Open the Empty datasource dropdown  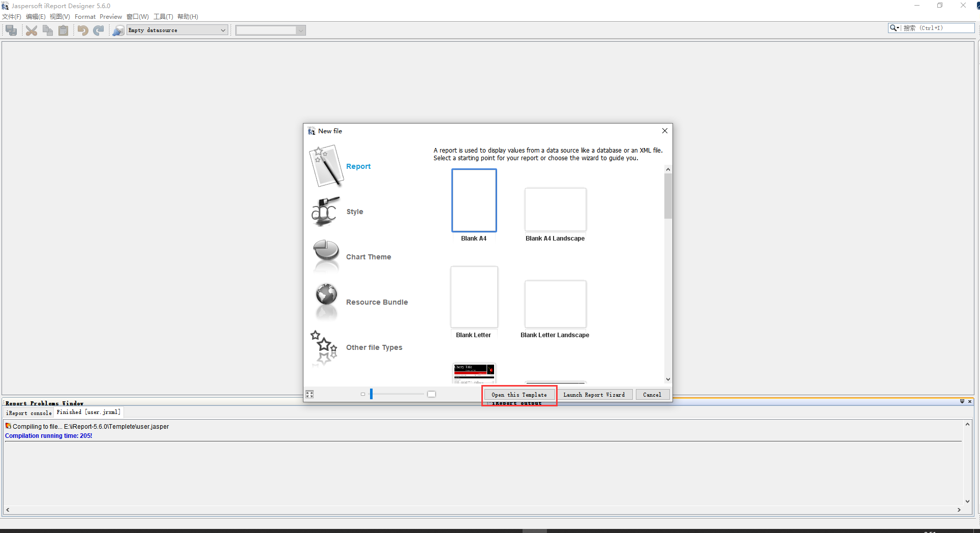[223, 30]
